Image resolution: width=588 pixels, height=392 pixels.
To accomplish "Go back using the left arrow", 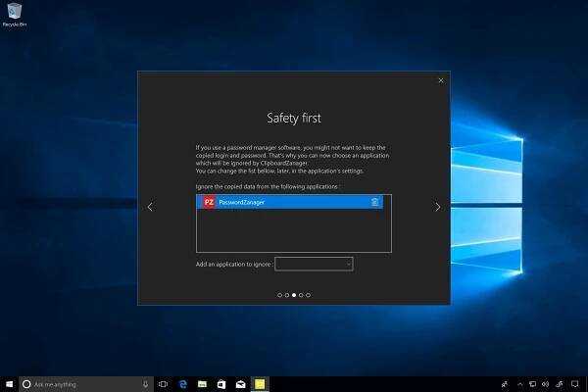I will (x=150, y=207).
